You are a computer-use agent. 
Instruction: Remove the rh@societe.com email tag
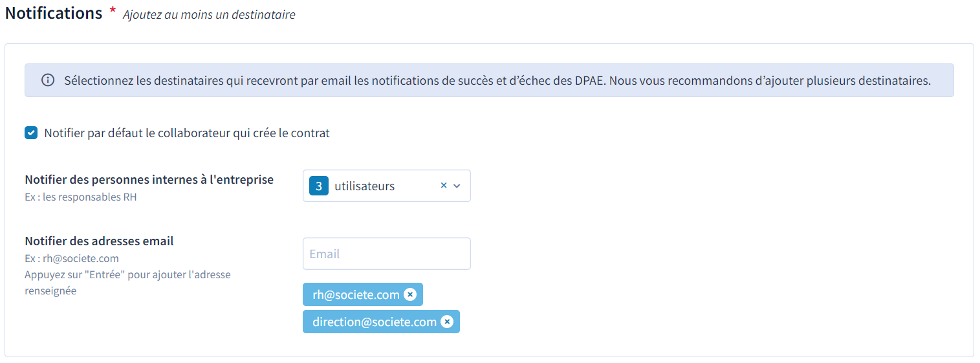pyautogui.click(x=409, y=294)
